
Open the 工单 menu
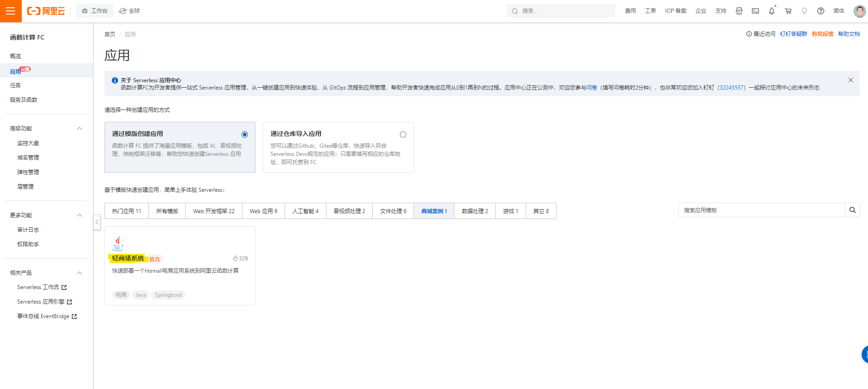click(x=650, y=11)
